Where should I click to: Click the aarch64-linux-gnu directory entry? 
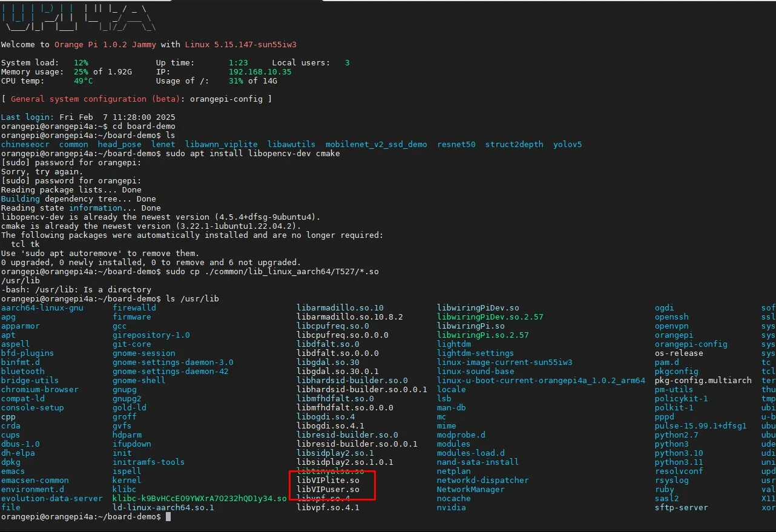pos(42,307)
